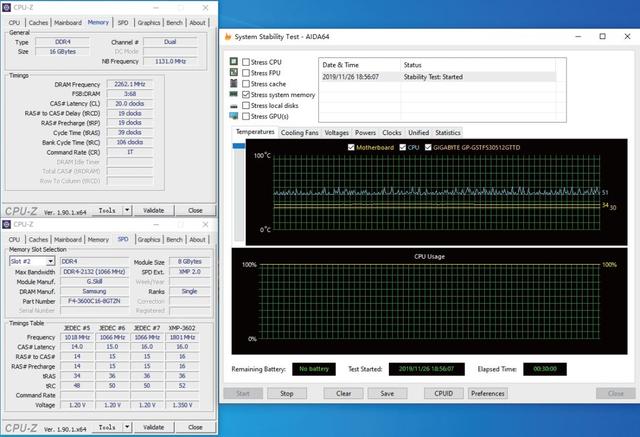Click Validate in top CPU-Z window

click(x=153, y=211)
